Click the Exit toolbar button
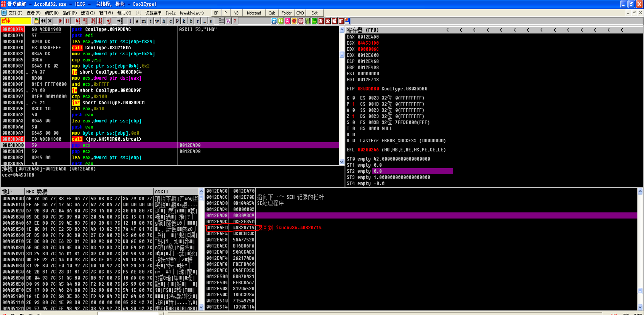This screenshot has width=644, height=315. [x=314, y=13]
